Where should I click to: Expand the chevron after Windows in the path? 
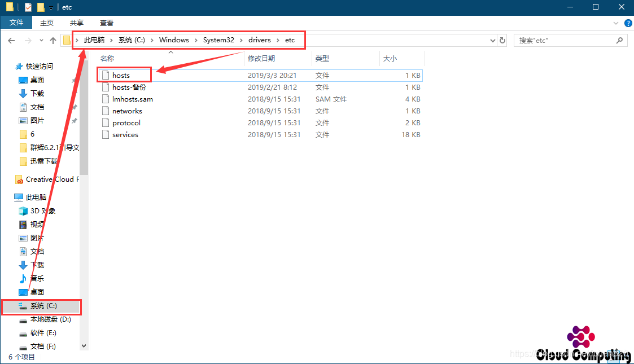(196, 41)
